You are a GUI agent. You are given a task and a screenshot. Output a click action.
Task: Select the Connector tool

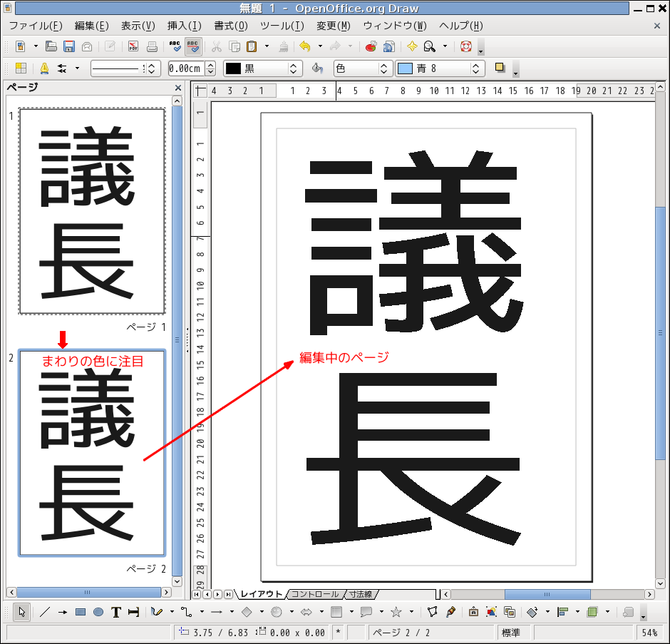click(x=186, y=612)
